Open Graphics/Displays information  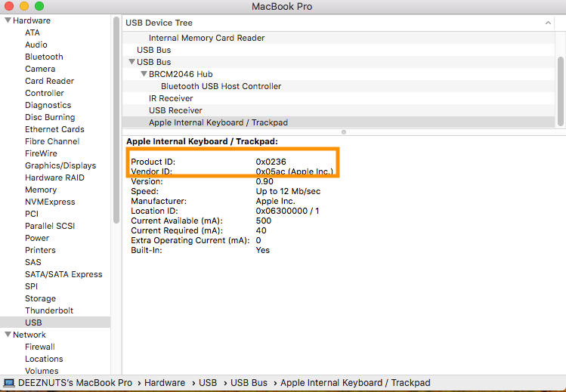pos(60,165)
